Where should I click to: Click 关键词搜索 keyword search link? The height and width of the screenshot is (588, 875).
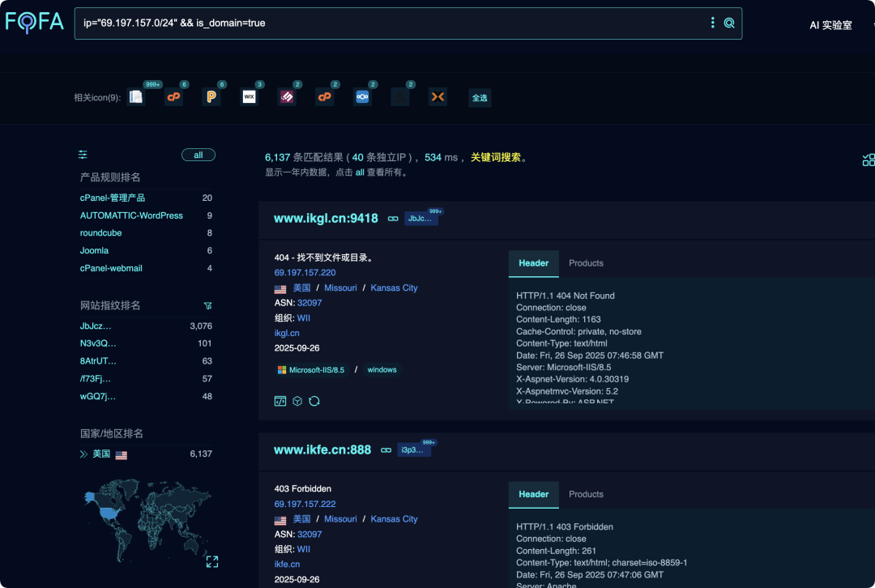[x=496, y=157]
